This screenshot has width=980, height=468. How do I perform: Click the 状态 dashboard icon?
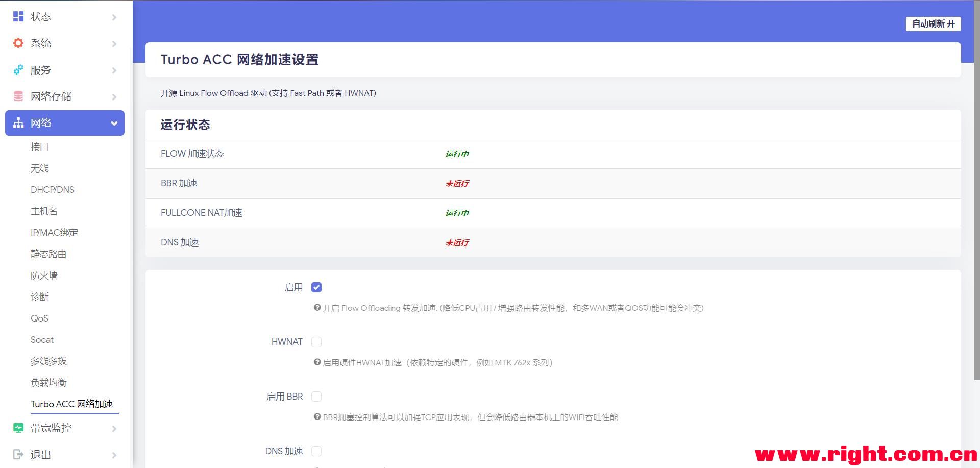click(x=18, y=17)
